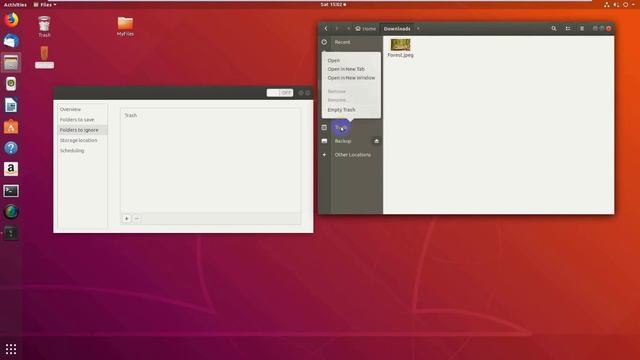
Task: Open Firefox from the dock
Action: [11, 20]
